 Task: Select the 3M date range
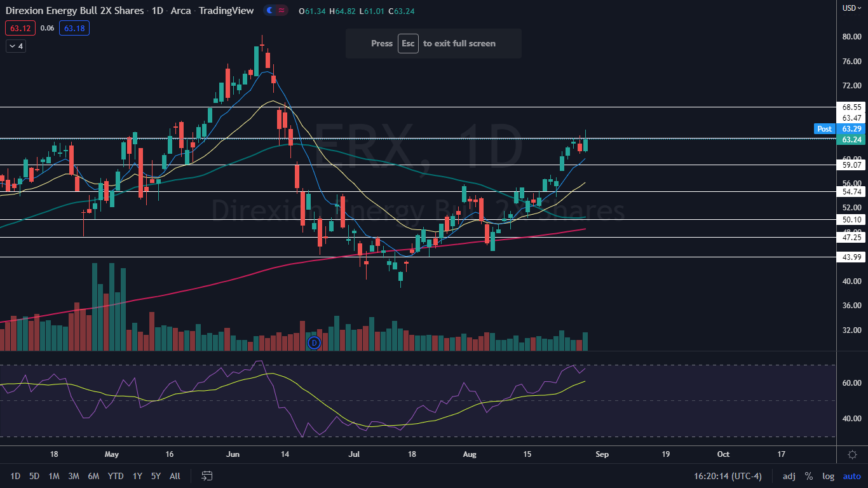click(74, 476)
